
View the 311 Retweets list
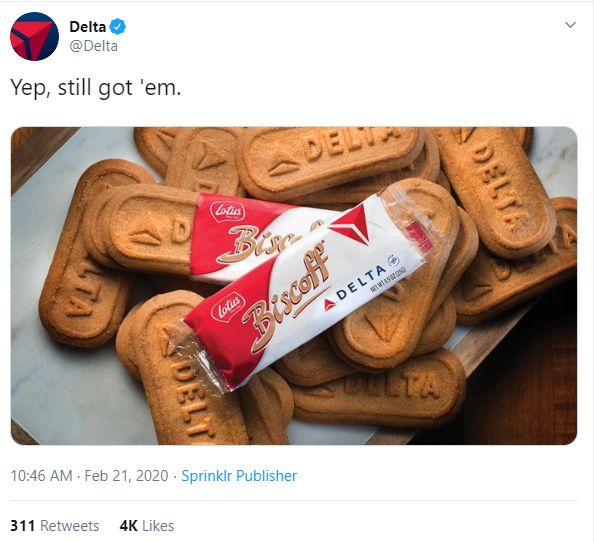click(x=55, y=526)
